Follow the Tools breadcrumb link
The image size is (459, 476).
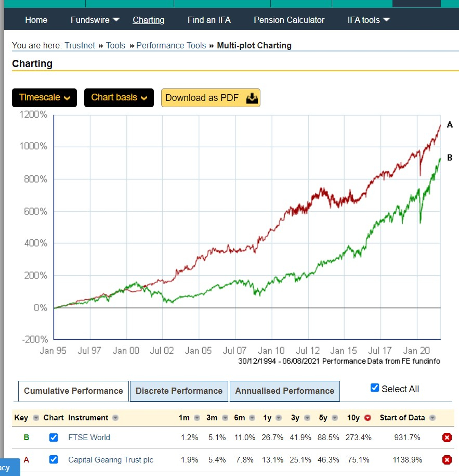[115, 46]
